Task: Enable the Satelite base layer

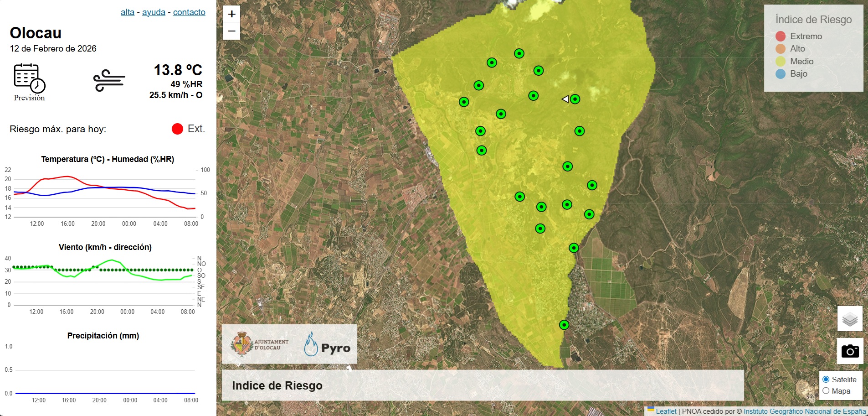Action: [x=826, y=379]
